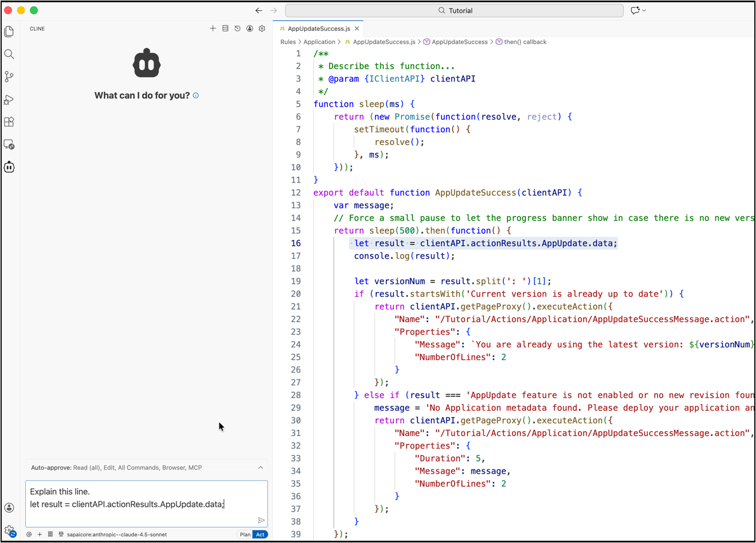Open the chat icon in title bar
Screen dimensions: 756x543
[x=635, y=10]
